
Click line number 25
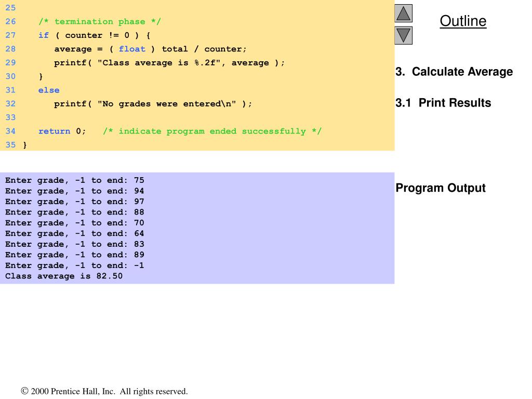tap(10, 8)
